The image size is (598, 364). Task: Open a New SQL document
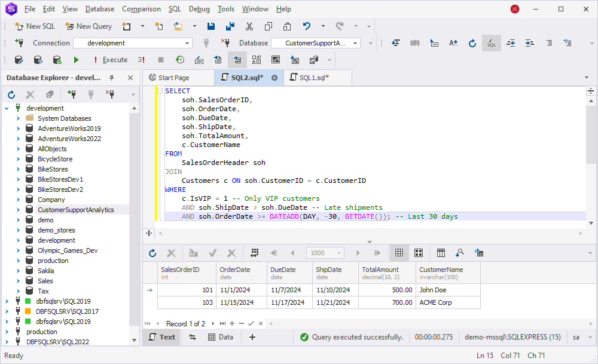(35, 26)
